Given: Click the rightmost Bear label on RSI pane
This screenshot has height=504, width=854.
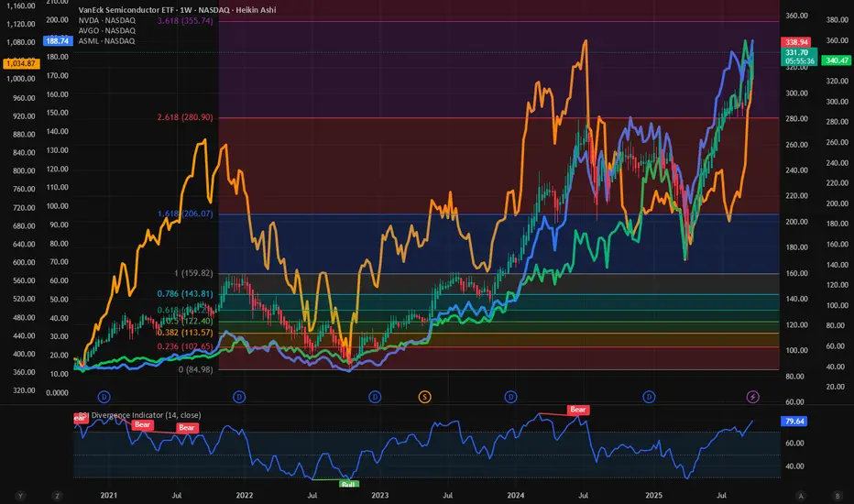Looking at the screenshot, I should (578, 410).
